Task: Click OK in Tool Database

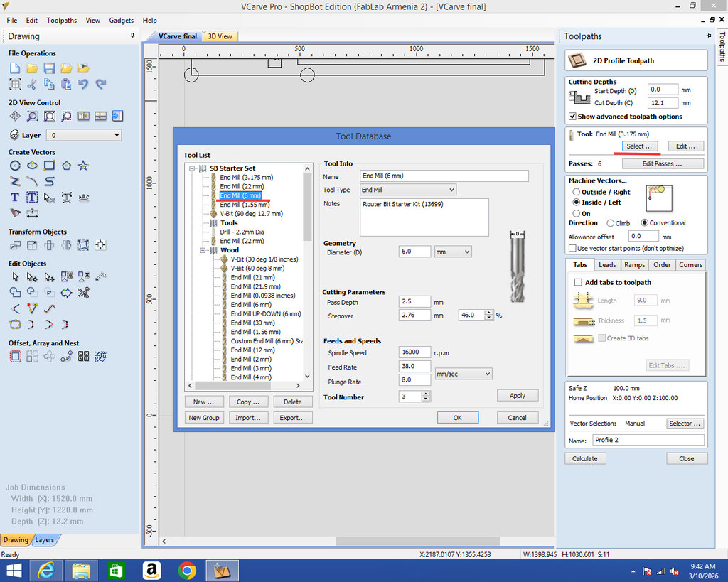Action: (x=457, y=418)
